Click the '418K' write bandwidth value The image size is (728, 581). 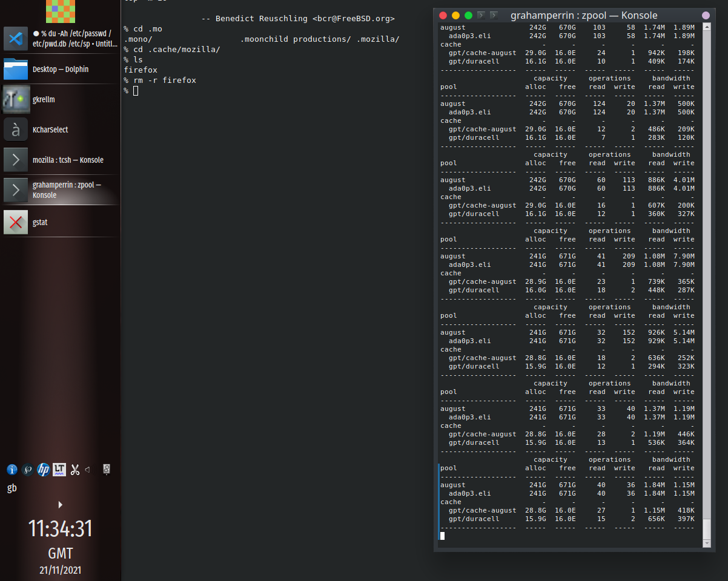click(686, 510)
